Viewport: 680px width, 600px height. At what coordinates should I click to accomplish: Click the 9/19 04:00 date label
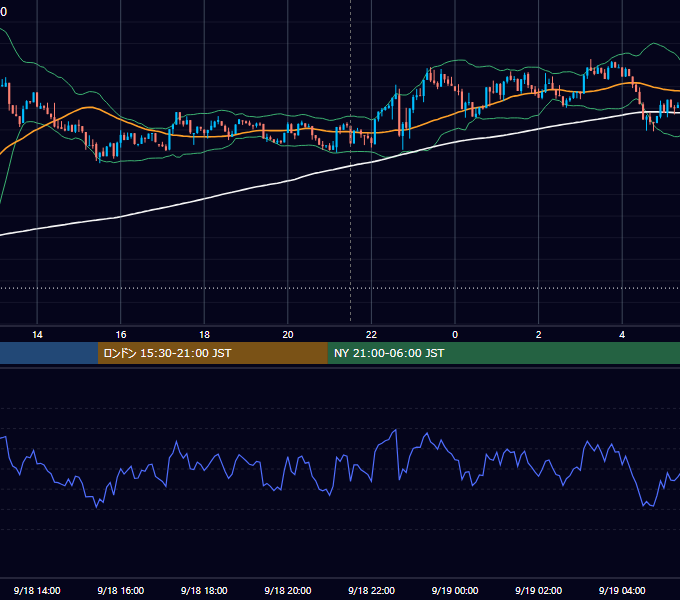pyautogui.click(x=622, y=590)
